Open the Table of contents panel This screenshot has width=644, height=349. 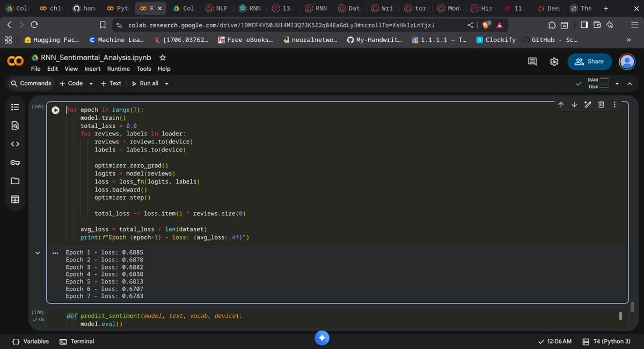[15, 107]
